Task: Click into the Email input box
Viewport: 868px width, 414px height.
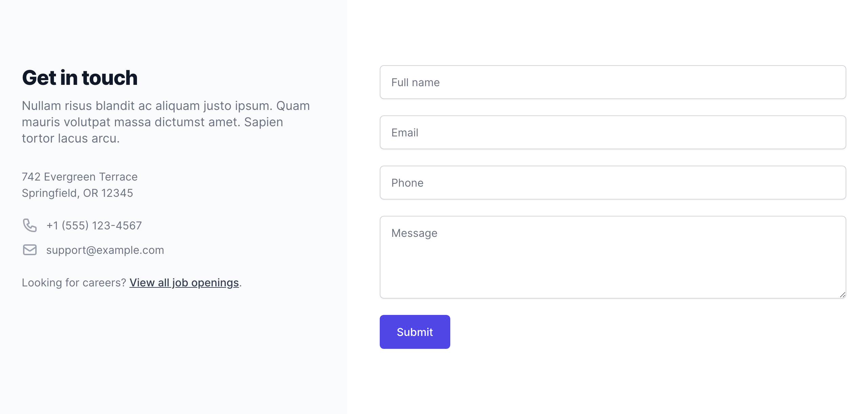Action: 613,133
